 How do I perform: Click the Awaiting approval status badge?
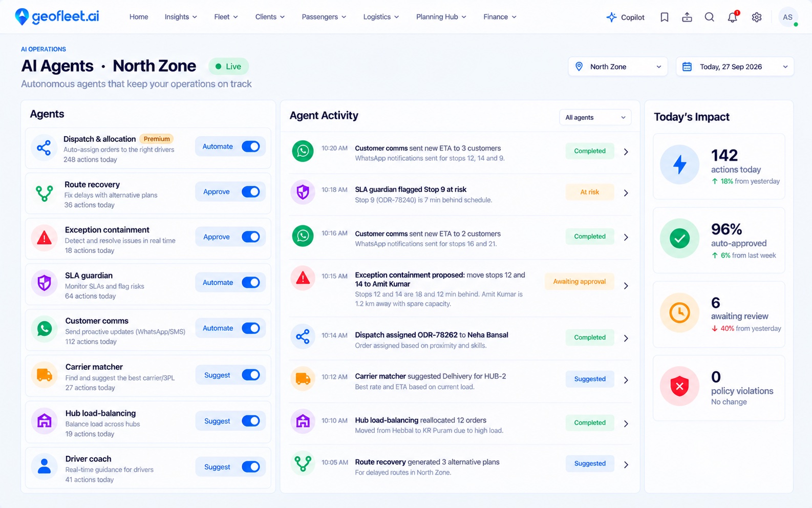click(580, 282)
